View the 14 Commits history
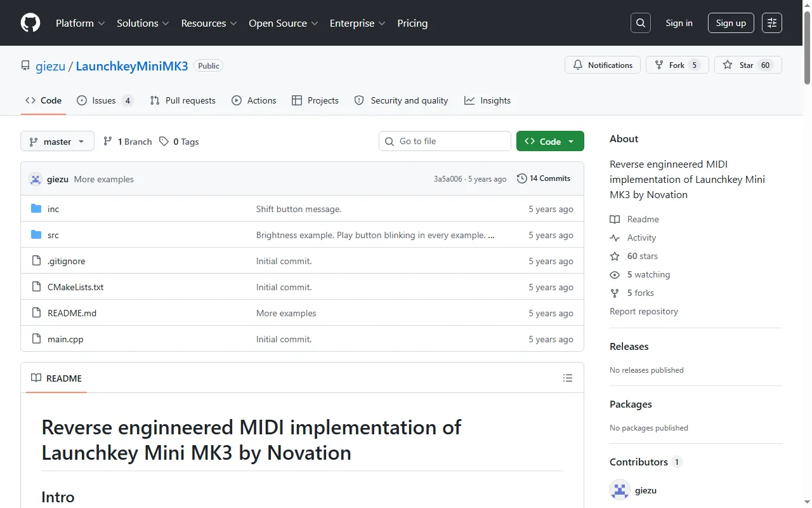This screenshot has height=508, width=812. point(544,178)
